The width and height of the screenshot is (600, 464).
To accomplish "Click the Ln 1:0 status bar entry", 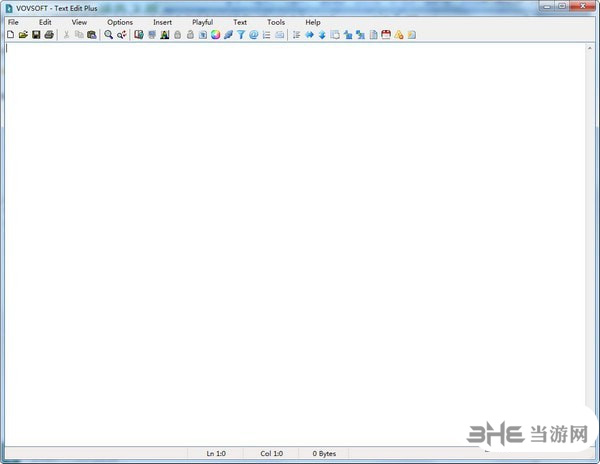I will [x=216, y=454].
